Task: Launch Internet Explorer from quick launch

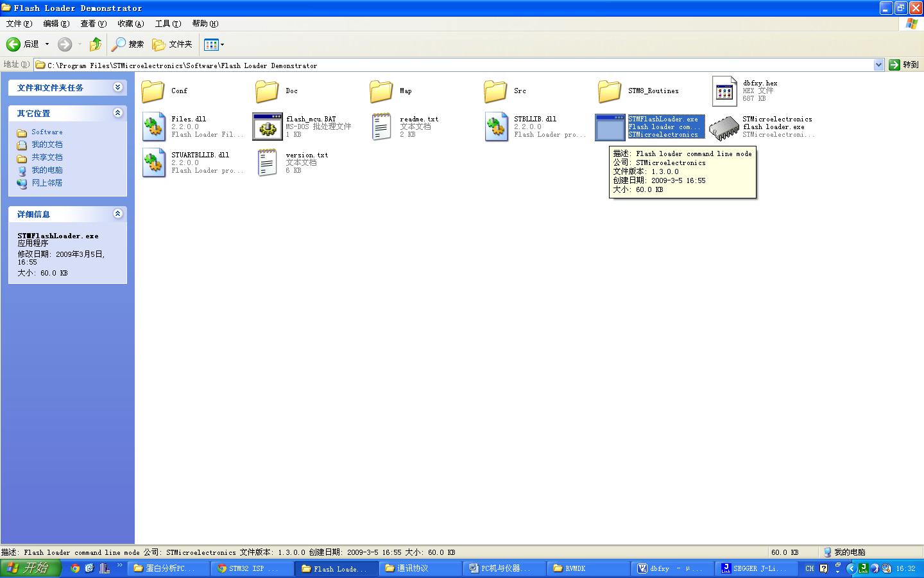Action: pyautogui.click(x=89, y=568)
